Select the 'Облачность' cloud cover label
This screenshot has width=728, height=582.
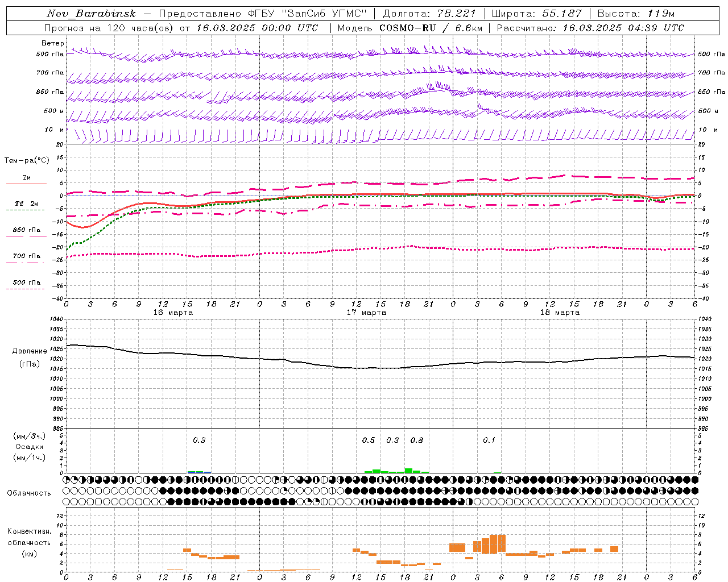click(x=29, y=493)
